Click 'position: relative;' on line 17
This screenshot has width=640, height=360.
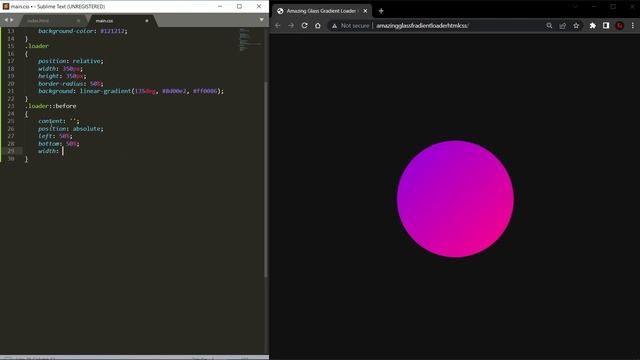point(71,61)
